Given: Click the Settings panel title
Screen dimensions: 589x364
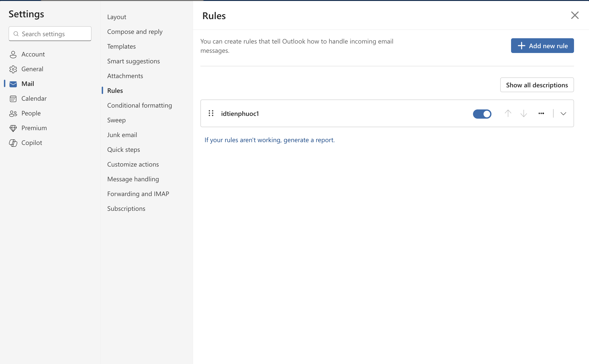Looking at the screenshot, I should pos(26,14).
